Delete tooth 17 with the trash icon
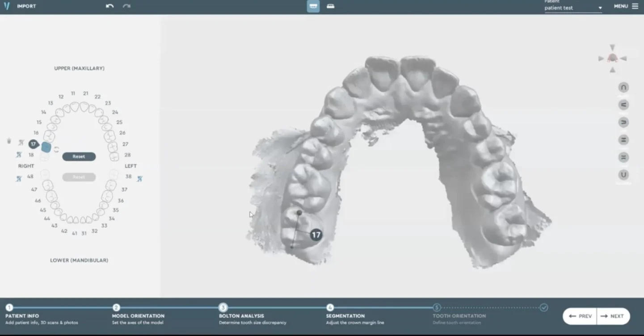Image resolution: width=644 pixels, height=336 pixels. (9, 141)
